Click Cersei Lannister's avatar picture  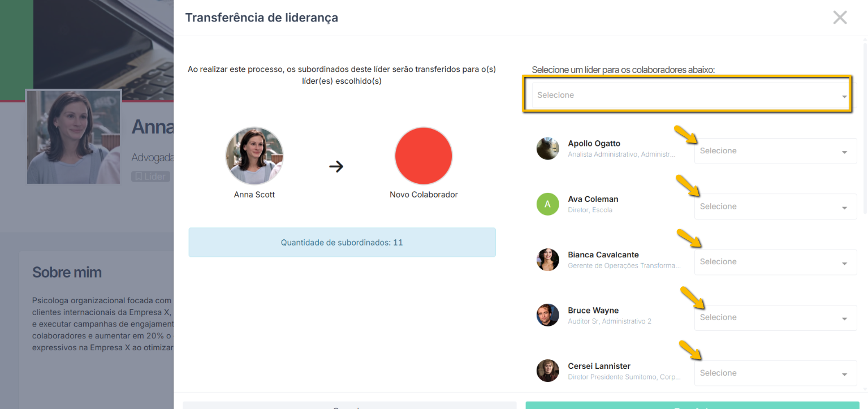[x=547, y=371]
